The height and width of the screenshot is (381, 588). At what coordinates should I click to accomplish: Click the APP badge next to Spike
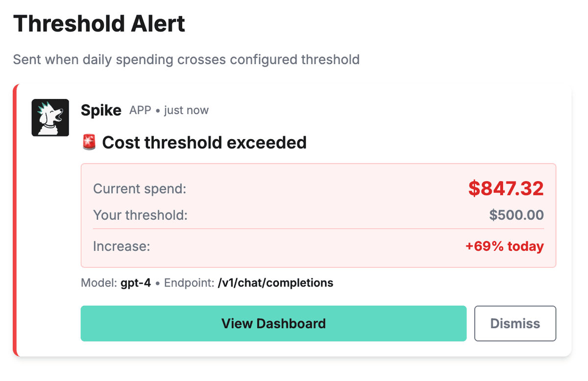[141, 110]
